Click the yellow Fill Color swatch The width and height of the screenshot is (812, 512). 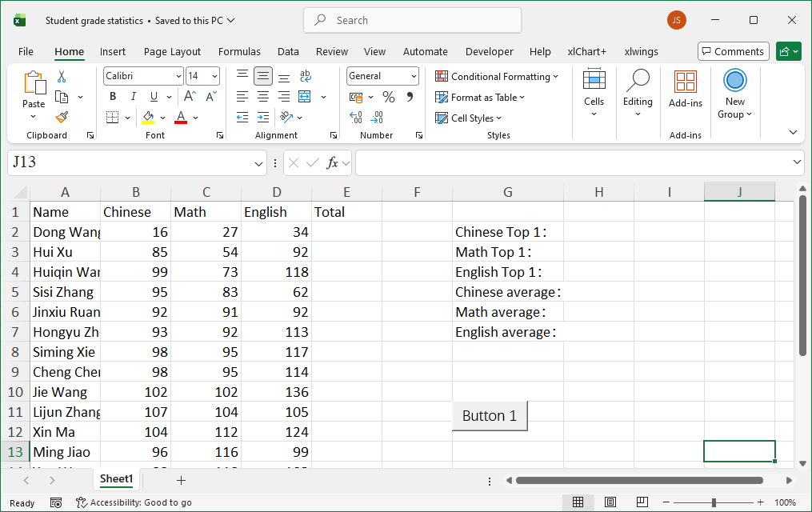pyautogui.click(x=148, y=118)
